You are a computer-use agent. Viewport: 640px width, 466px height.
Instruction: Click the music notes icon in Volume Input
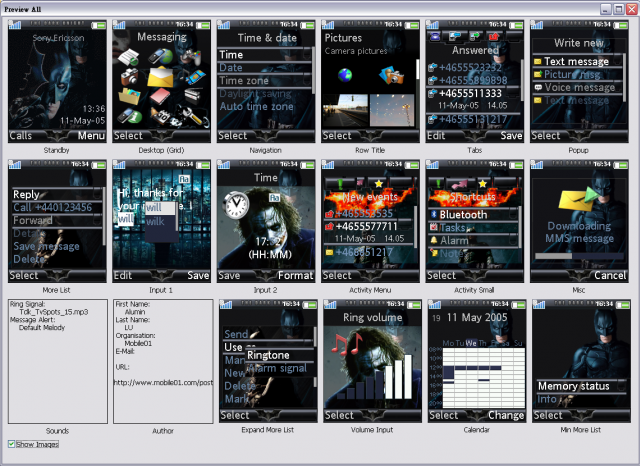(347, 344)
